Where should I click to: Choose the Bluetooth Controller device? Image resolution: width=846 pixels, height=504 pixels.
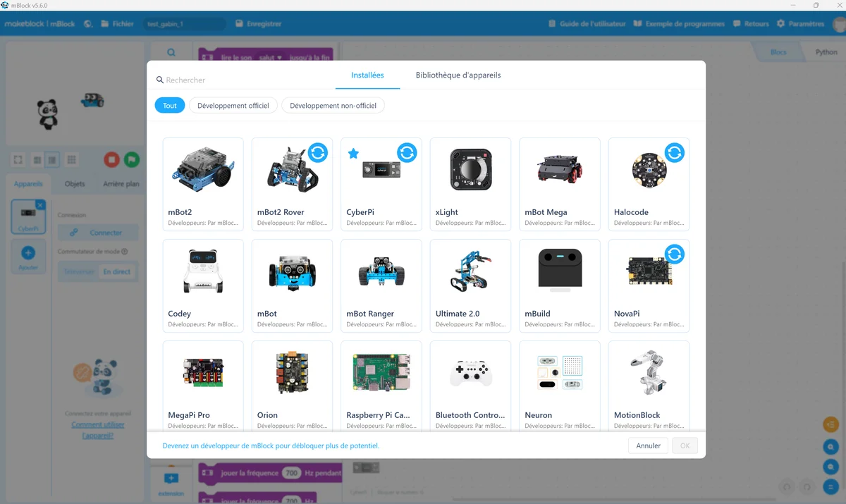(470, 386)
